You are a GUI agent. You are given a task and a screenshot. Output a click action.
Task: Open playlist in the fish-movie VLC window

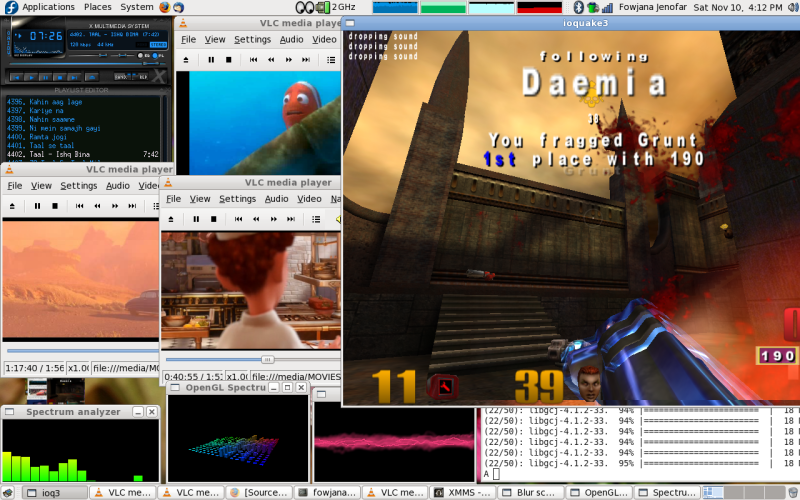point(331,60)
